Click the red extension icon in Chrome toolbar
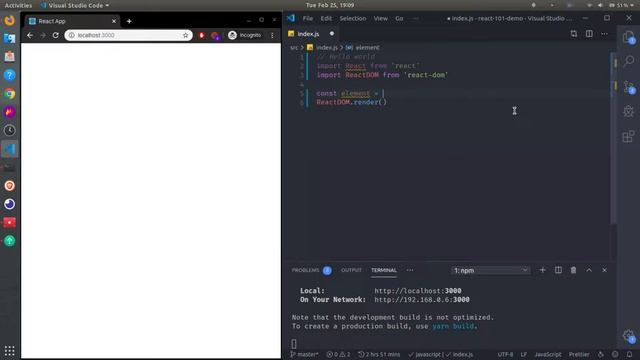 click(x=201, y=36)
